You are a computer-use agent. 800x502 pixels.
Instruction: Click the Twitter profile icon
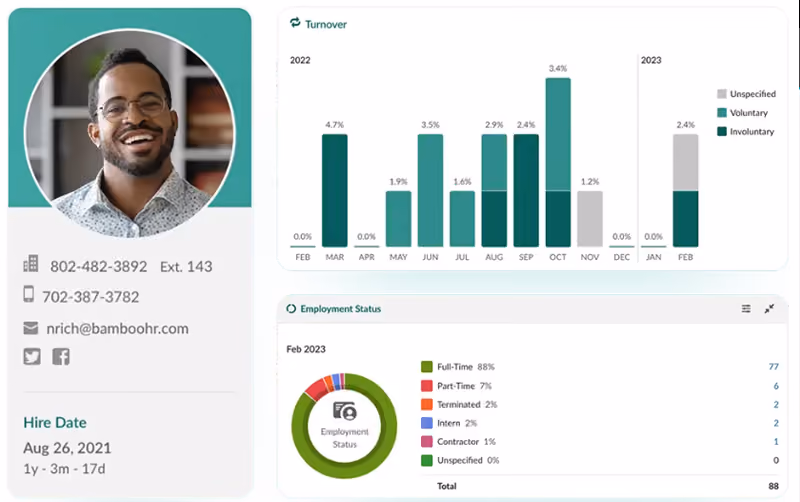(x=32, y=357)
